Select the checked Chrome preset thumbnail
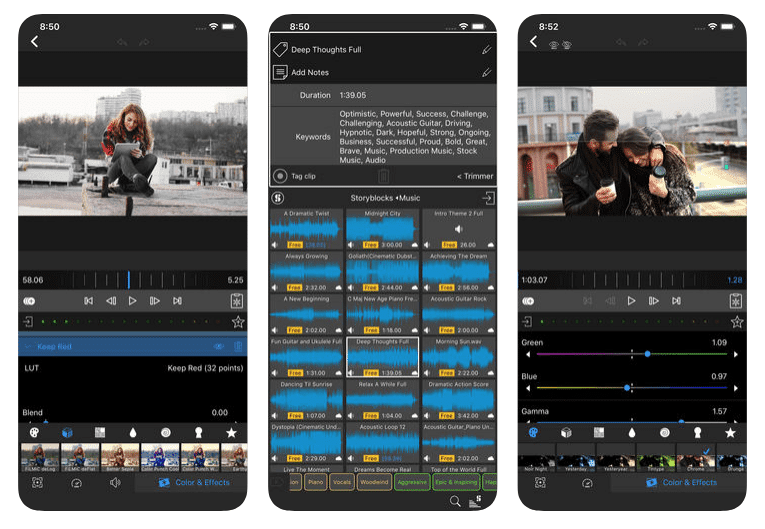This screenshot has width=765, height=529. click(x=696, y=458)
